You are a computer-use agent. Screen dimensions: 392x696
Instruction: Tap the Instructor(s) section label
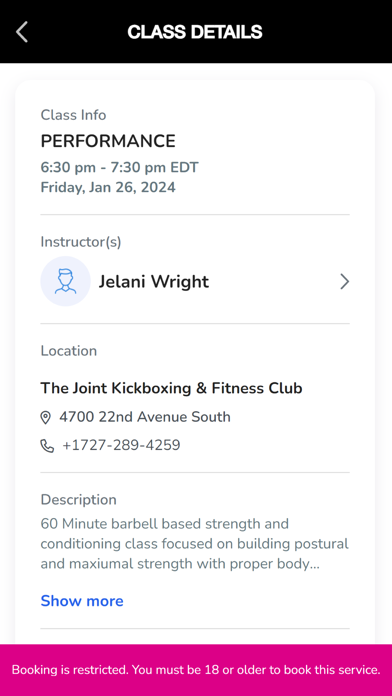(x=81, y=242)
